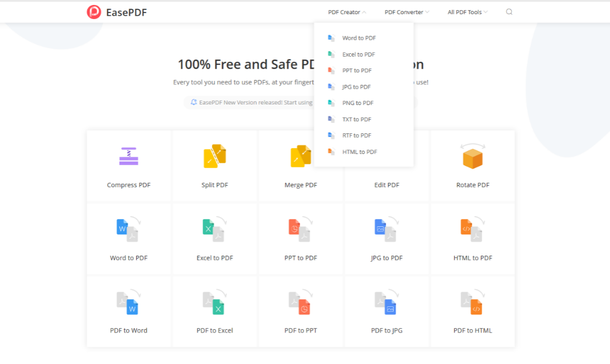Open the PPT to PDF tile label
Image resolution: width=610 pixels, height=364 pixels.
pyautogui.click(x=301, y=258)
